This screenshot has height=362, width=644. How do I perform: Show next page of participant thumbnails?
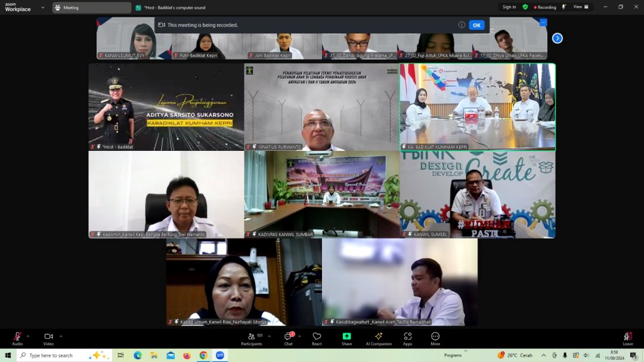[557, 38]
